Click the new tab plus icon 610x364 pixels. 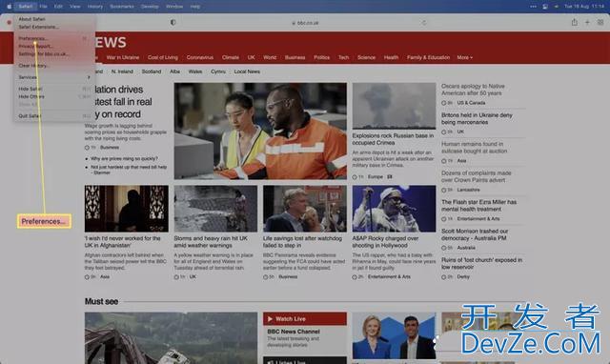pos(587,23)
